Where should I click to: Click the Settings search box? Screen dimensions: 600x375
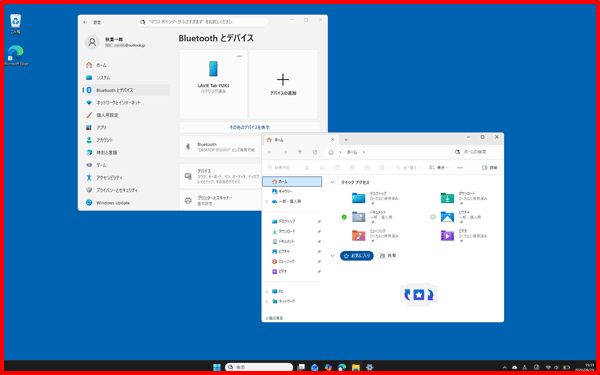203,22
